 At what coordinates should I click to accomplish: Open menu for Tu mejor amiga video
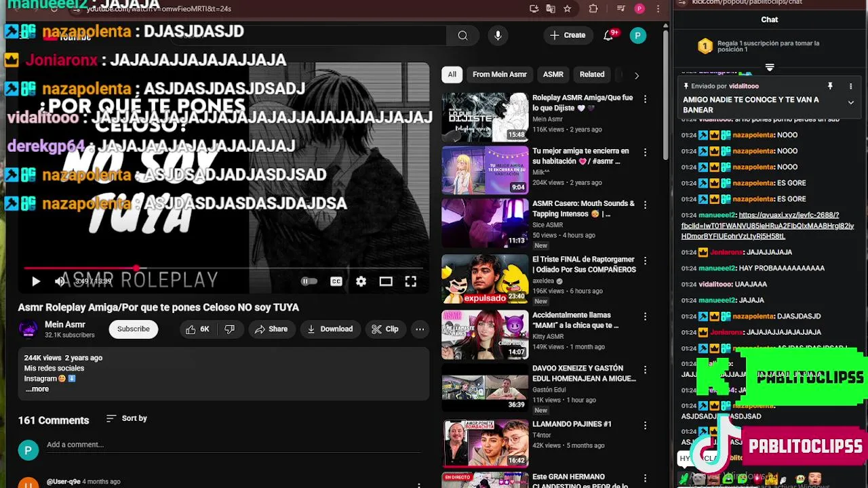click(x=645, y=152)
